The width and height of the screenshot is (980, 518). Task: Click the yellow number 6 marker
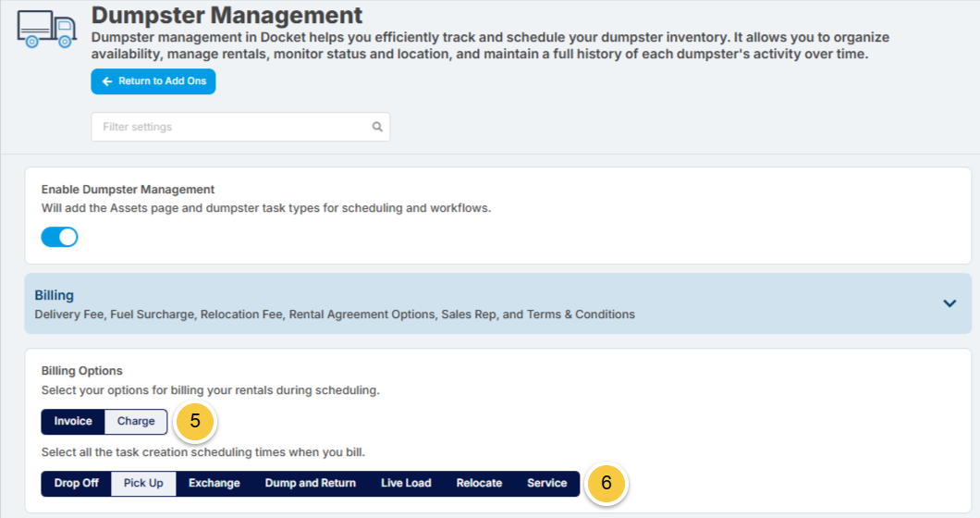coord(606,483)
